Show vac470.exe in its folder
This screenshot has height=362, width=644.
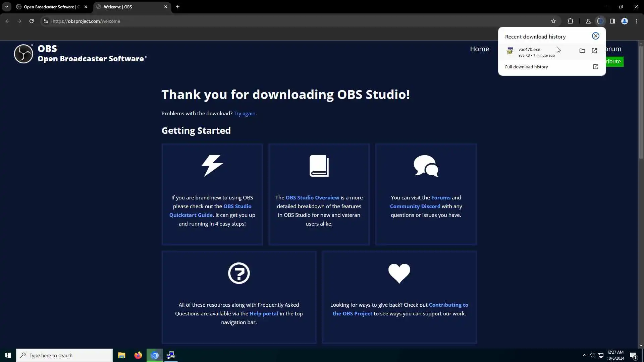point(582,51)
